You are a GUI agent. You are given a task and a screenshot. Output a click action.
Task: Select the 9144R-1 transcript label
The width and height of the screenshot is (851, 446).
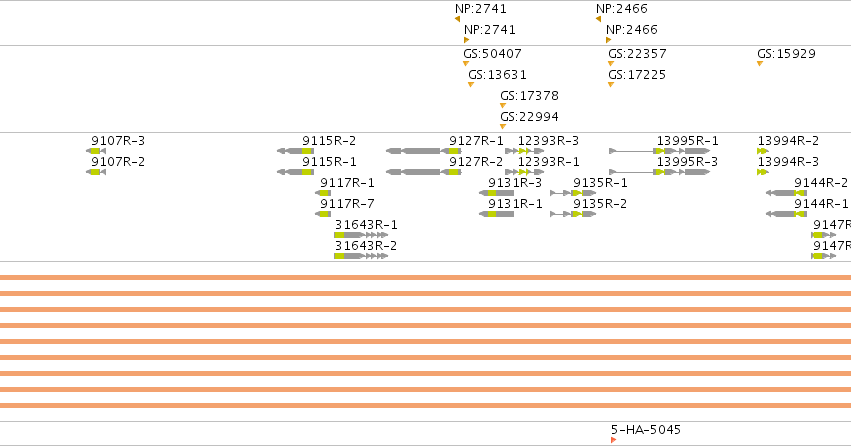tap(821, 204)
